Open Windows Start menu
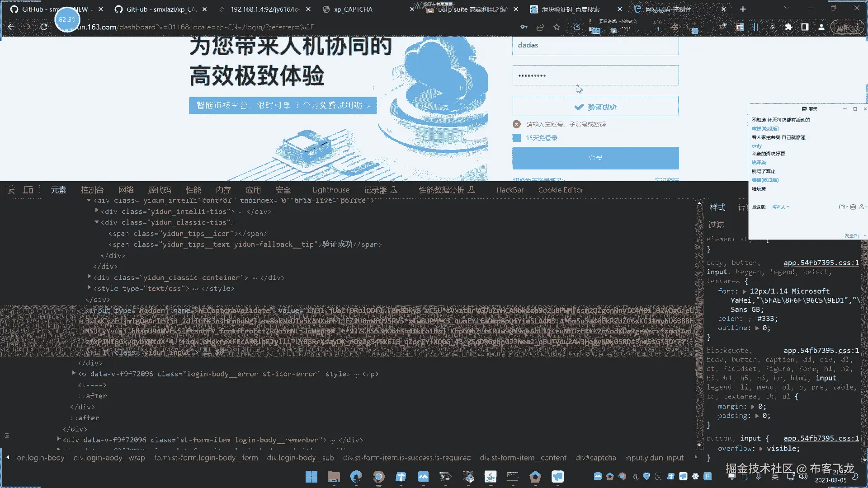868x488 pixels. [311, 477]
